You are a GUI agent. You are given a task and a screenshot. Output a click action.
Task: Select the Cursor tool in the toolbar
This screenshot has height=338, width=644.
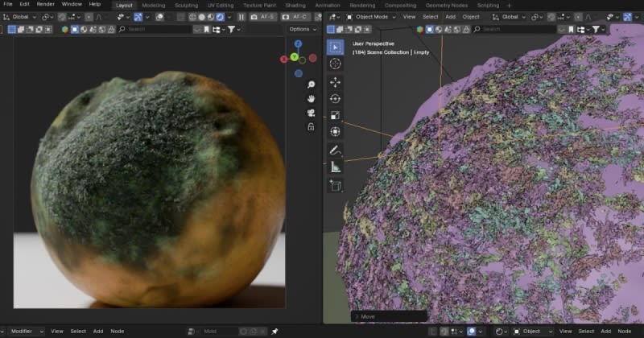coord(335,64)
